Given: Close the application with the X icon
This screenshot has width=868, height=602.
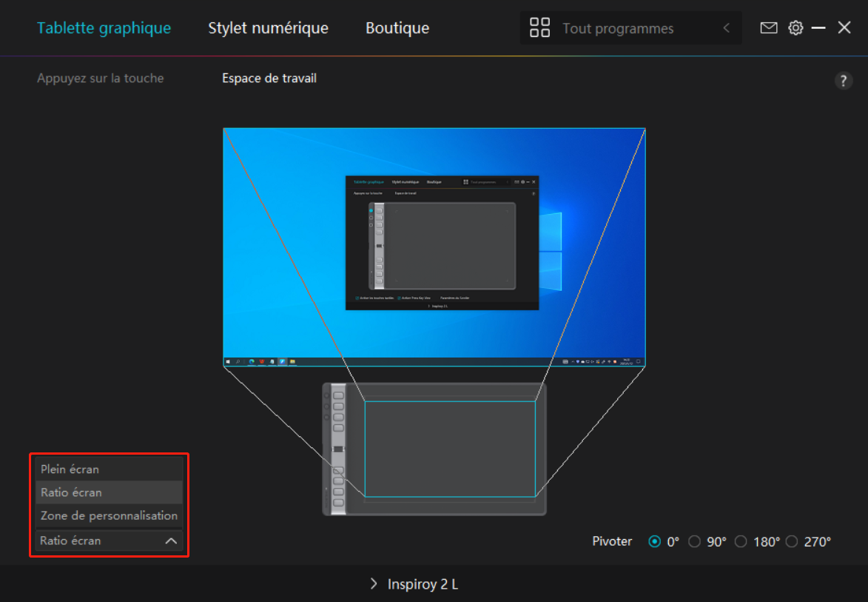Looking at the screenshot, I should [844, 28].
